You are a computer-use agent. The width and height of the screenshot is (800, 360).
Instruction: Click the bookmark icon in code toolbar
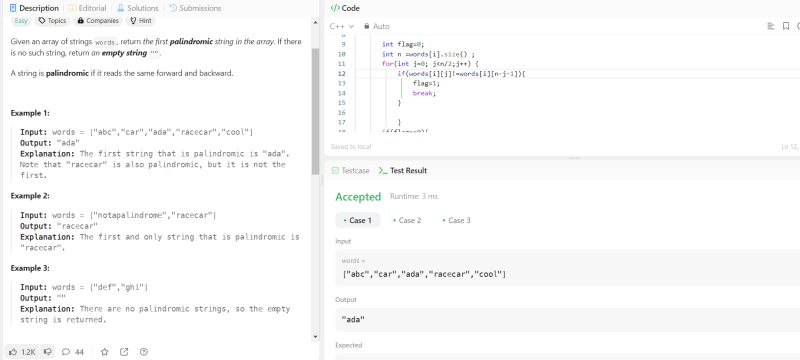click(786, 27)
